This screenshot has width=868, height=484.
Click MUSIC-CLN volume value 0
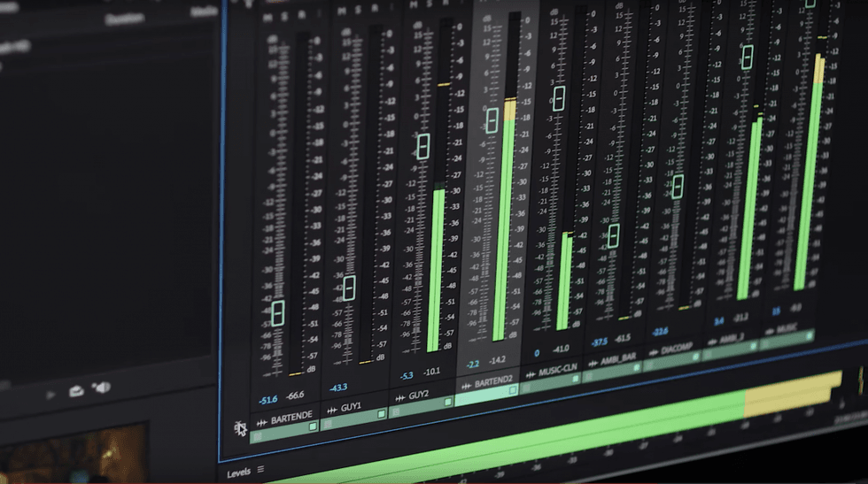537,353
